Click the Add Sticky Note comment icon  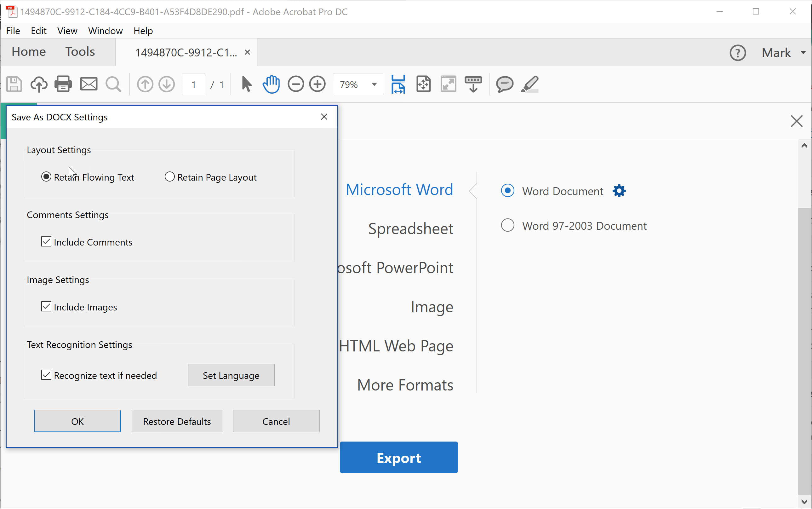(503, 84)
